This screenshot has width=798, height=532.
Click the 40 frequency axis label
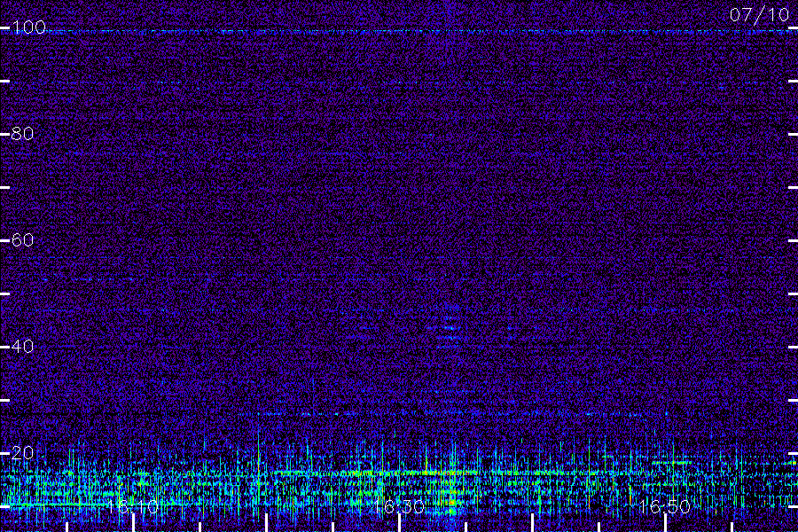click(22, 346)
